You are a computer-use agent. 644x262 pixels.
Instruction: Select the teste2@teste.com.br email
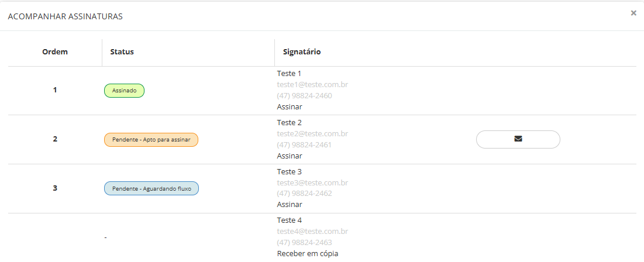coord(312,133)
